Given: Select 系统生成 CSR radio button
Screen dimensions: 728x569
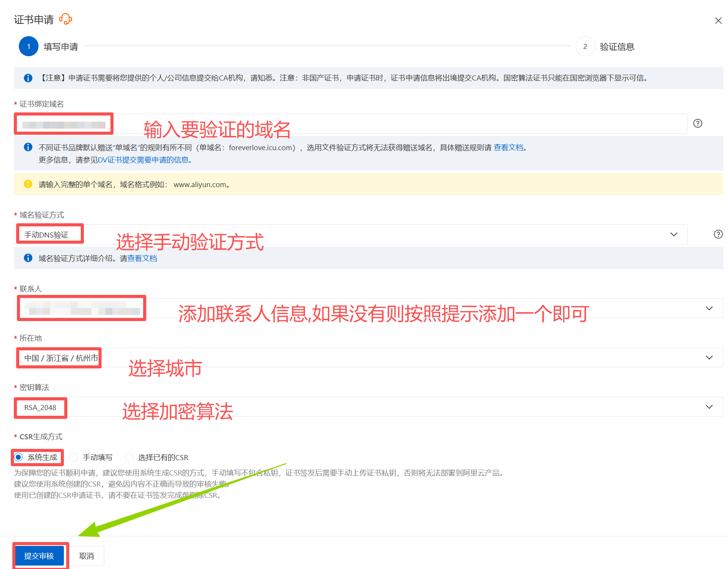Looking at the screenshot, I should (x=18, y=457).
